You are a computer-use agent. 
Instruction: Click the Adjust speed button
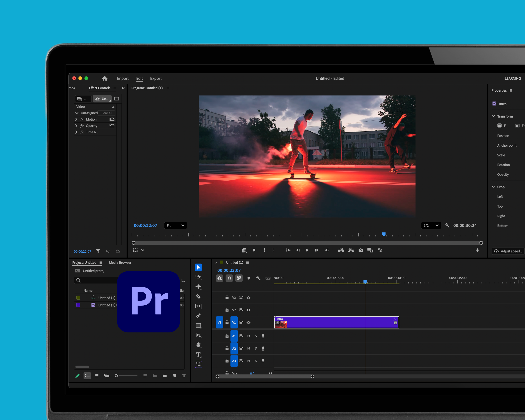tap(508, 251)
